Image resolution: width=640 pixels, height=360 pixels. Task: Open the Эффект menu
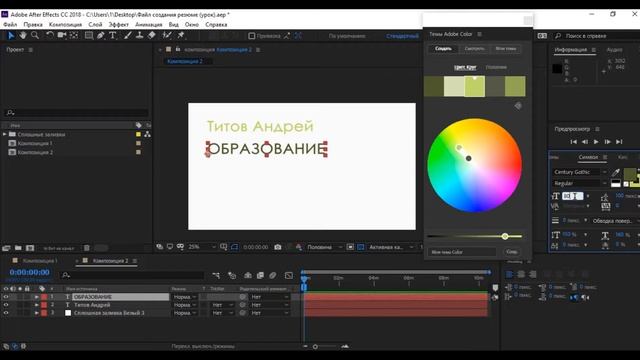(x=118, y=24)
